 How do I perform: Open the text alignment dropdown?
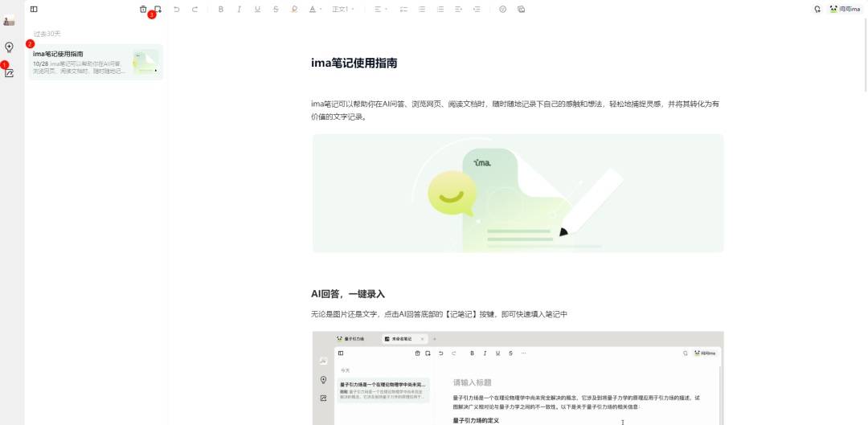point(381,10)
